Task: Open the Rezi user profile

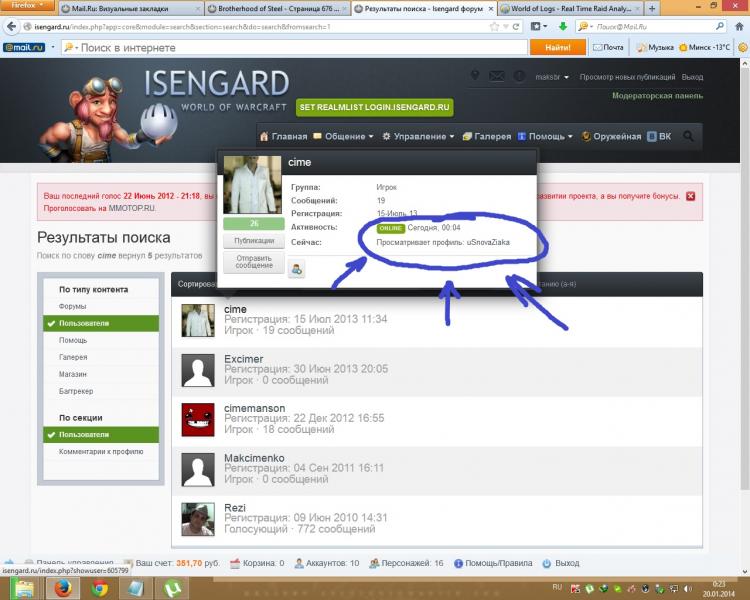Action: [235, 508]
